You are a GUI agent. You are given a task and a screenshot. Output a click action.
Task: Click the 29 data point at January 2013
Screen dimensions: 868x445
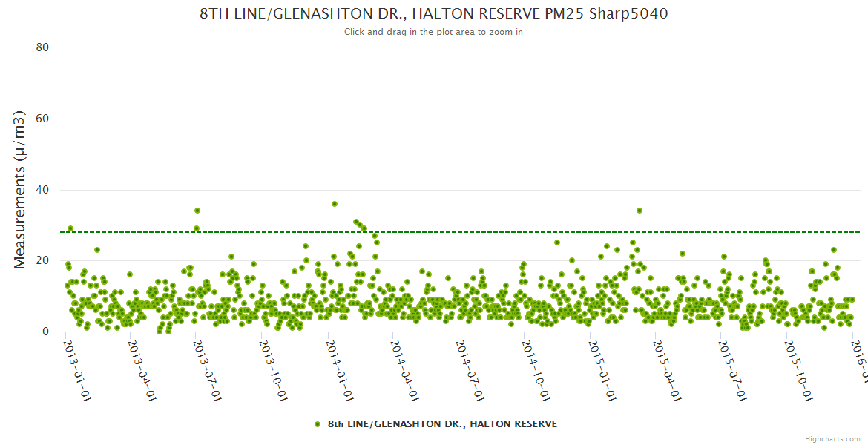coord(70,228)
